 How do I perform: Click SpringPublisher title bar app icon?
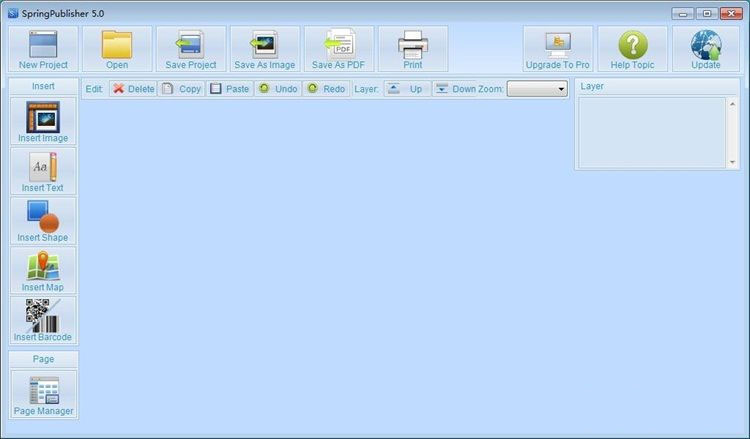[13, 13]
